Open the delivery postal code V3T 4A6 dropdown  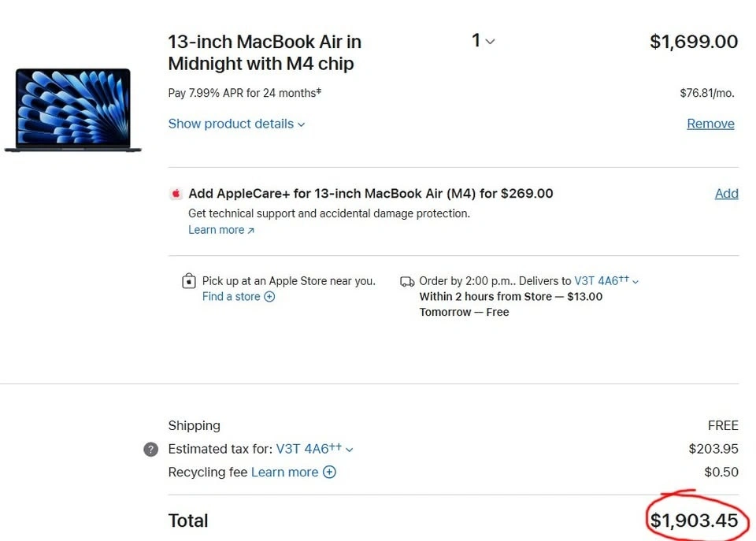point(606,281)
